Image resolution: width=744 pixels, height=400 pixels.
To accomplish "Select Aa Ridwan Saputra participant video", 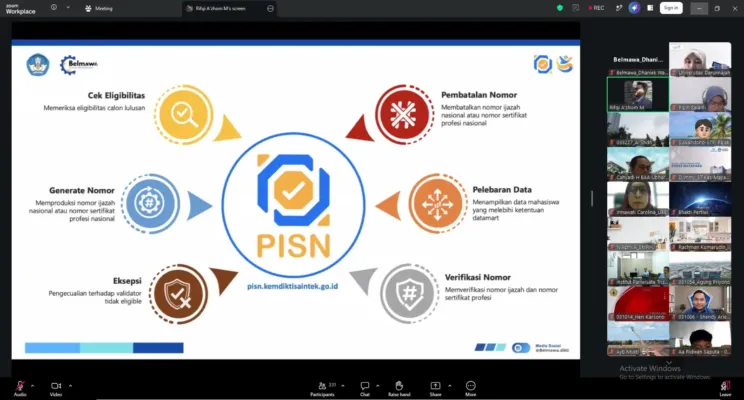I will coord(700,339).
